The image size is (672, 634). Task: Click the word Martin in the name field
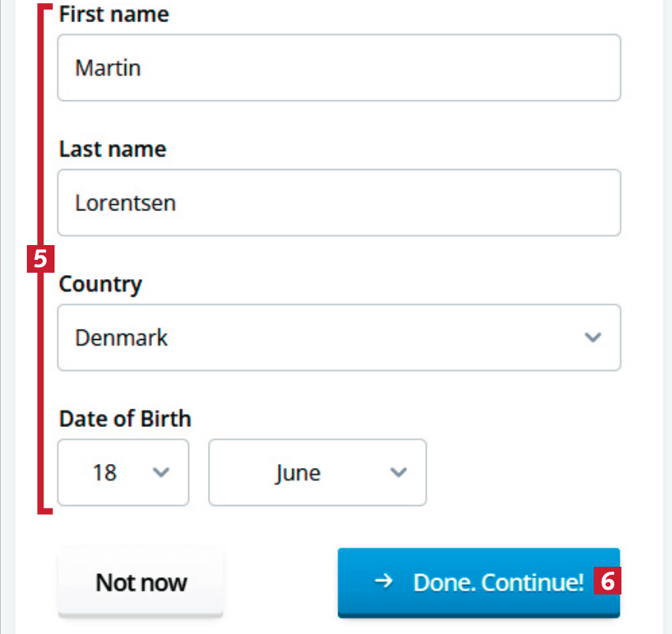click(x=108, y=68)
